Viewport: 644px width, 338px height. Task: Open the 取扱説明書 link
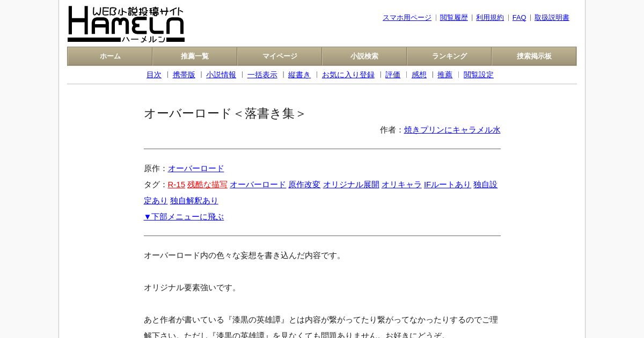pyautogui.click(x=552, y=18)
